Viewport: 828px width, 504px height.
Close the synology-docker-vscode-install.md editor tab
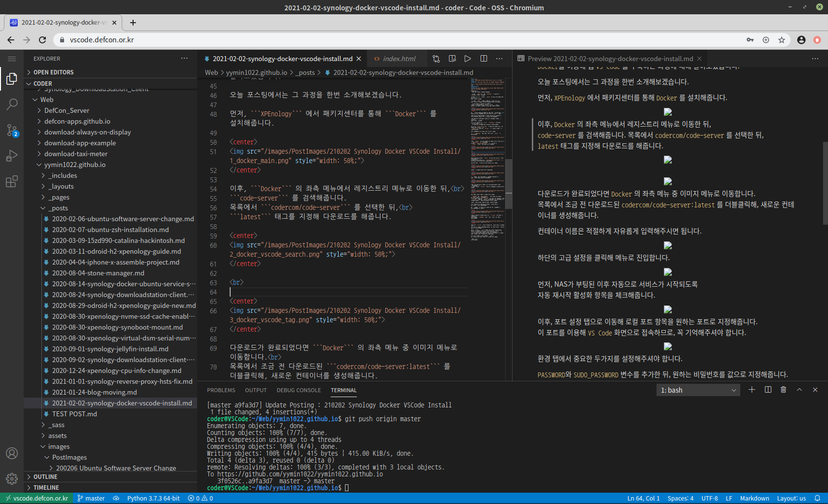(359, 59)
